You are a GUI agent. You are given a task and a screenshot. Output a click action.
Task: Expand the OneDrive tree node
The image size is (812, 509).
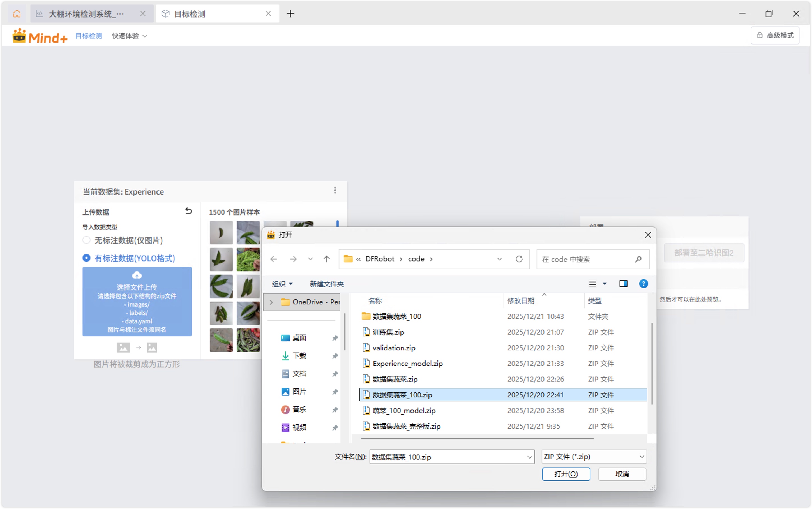(271, 302)
